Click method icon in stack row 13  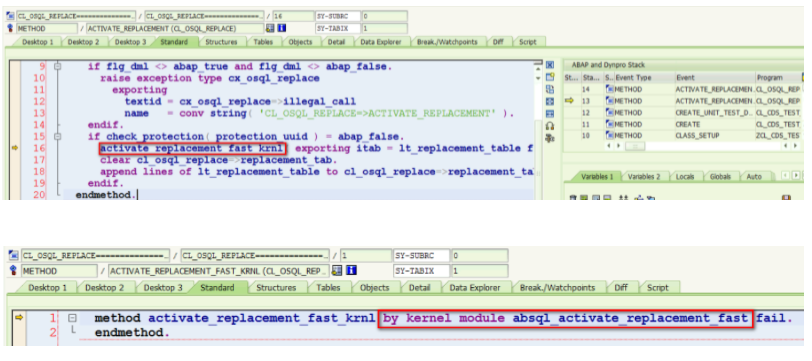pos(610,101)
